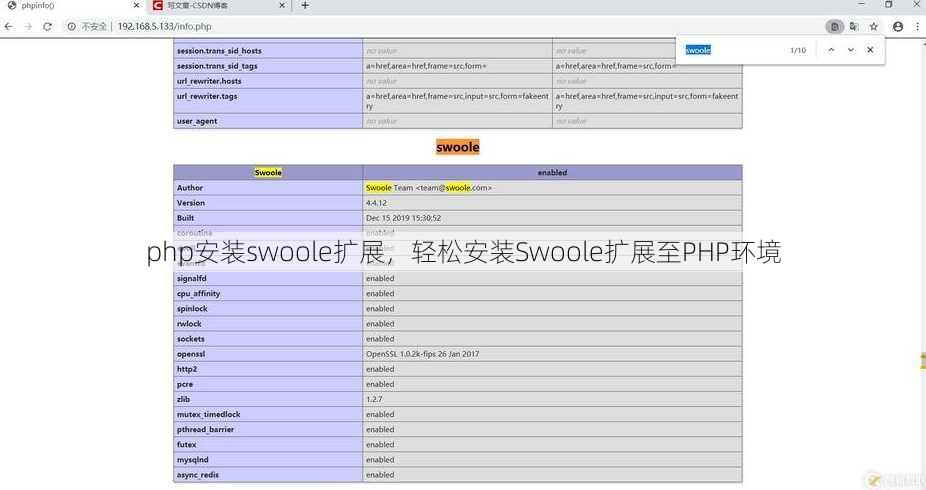Click the version value 4.4.12

tap(376, 203)
